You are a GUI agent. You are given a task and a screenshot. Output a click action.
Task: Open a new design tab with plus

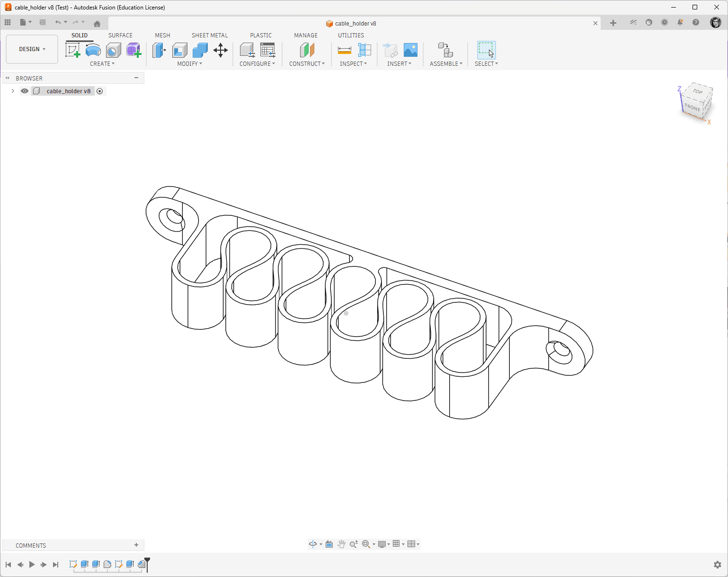(613, 23)
